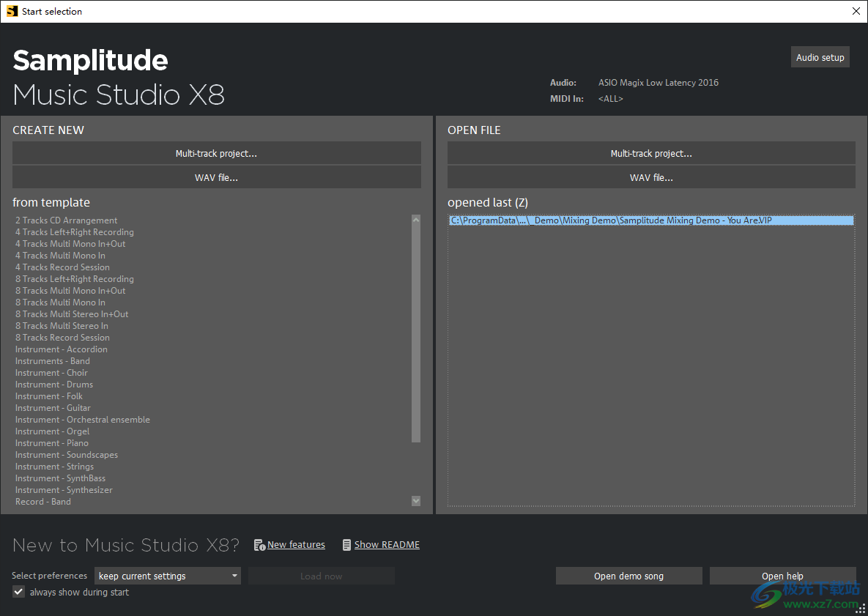Enable the always show during start checkbox
Image resolution: width=868 pixels, height=616 pixels.
pos(18,591)
